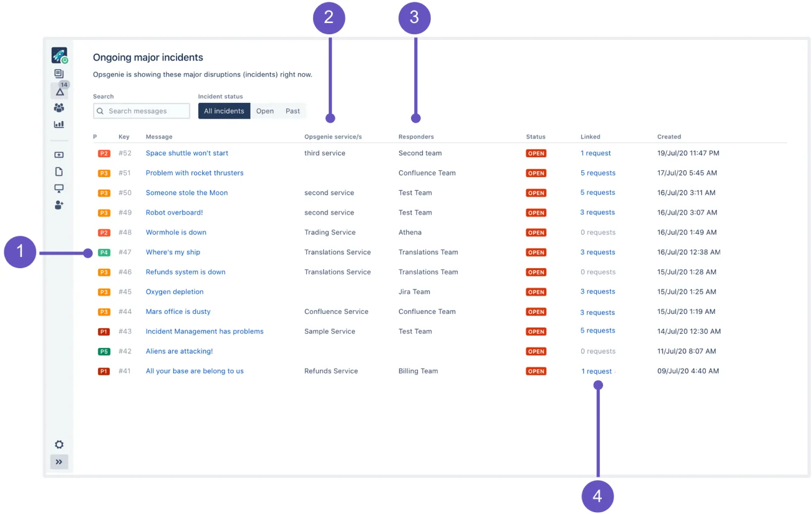This screenshot has height=514, width=812.
Task: Open the rocket project logo
Action: coord(59,56)
